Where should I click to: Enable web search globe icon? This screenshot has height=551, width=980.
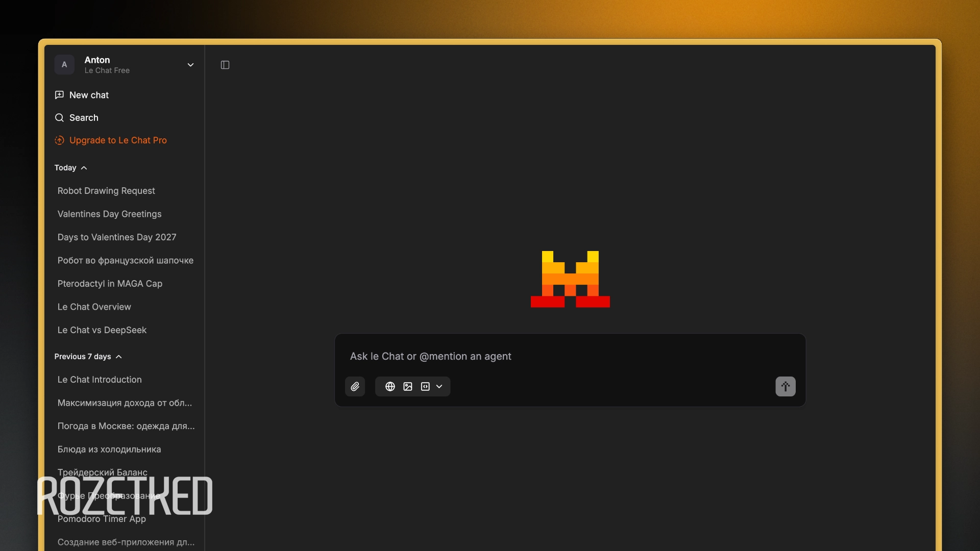[390, 386]
